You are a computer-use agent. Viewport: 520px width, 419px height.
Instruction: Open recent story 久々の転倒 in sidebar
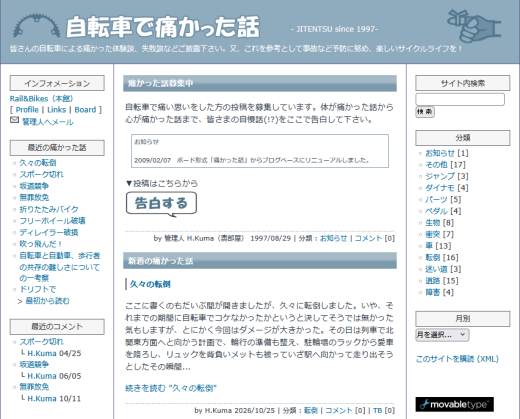[38, 163]
